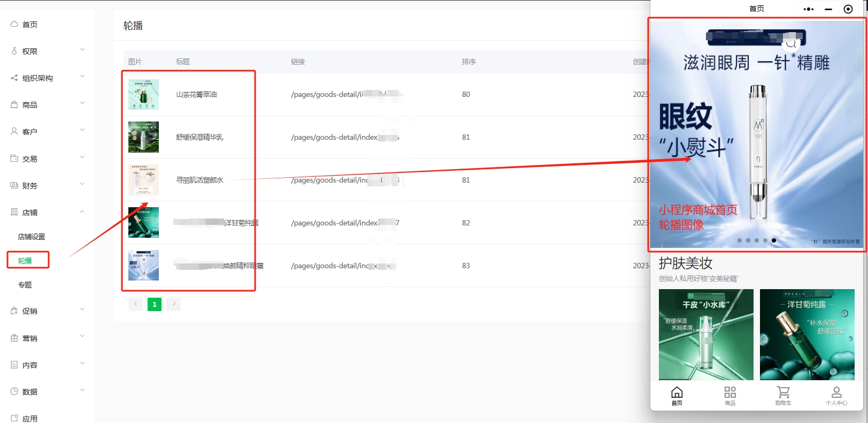This screenshot has height=423, width=868.
Task: Tap the 眼纹小熨斗 carousel banner image
Action: coord(757,134)
